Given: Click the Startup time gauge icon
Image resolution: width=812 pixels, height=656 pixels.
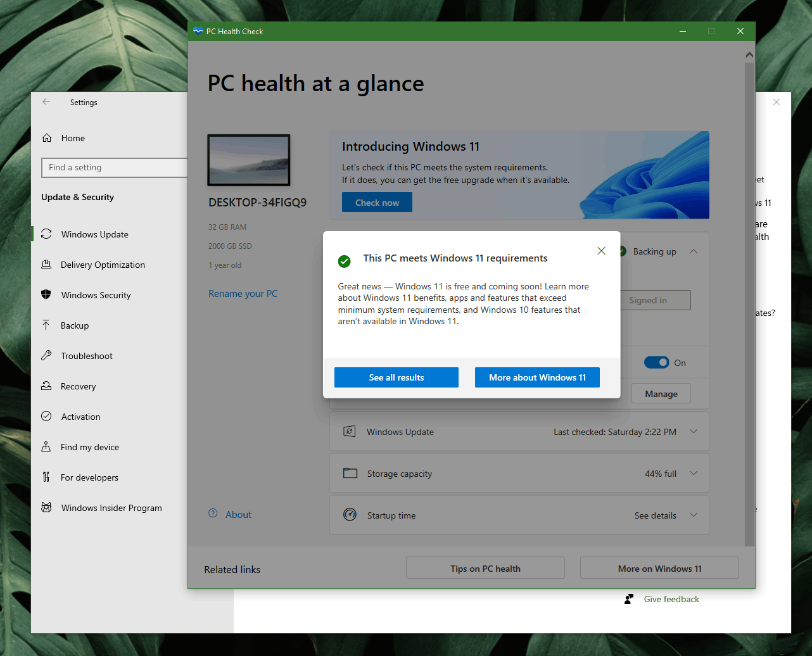Looking at the screenshot, I should point(350,515).
